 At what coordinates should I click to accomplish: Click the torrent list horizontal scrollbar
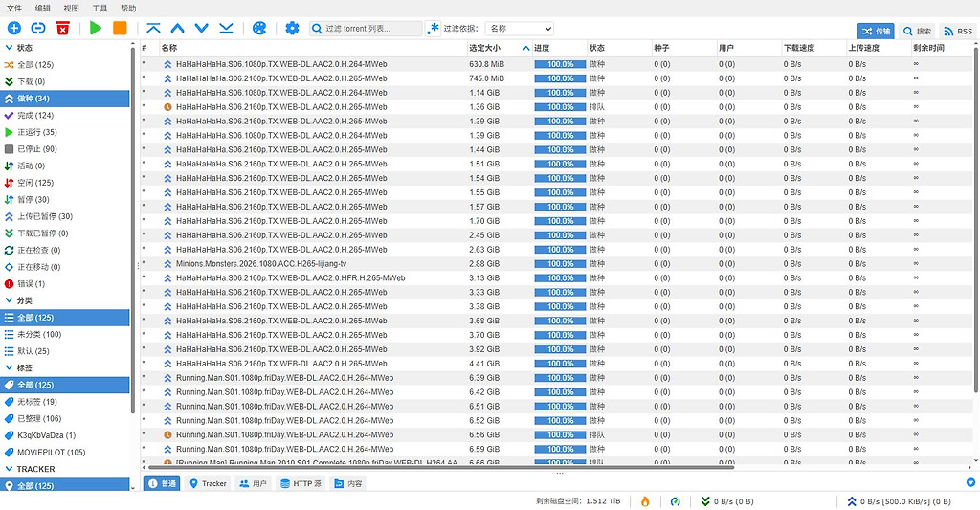440,466
